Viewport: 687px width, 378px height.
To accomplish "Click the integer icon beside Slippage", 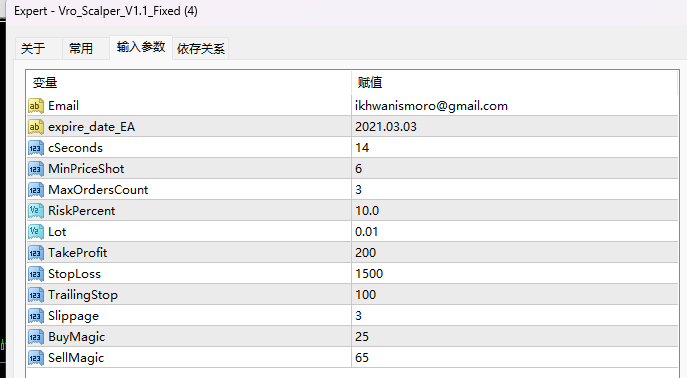I will [35, 316].
